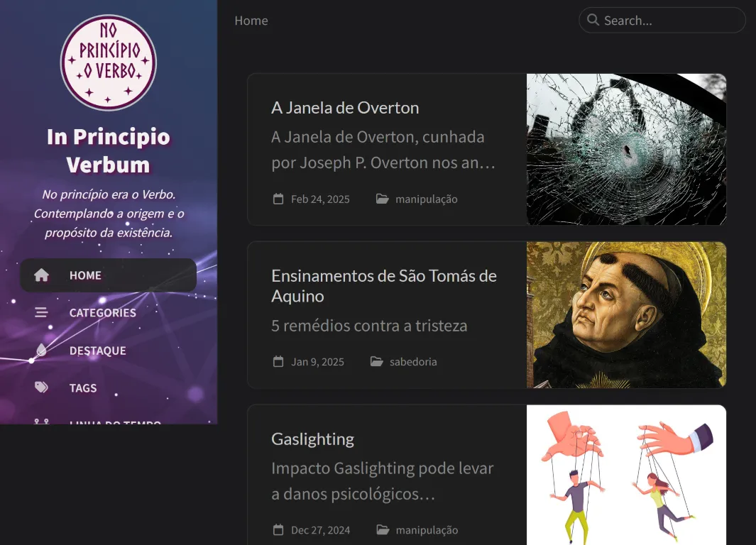Click the calendar icon next to Jan 9, 2025
Screen dimensions: 756x545
[x=278, y=361]
